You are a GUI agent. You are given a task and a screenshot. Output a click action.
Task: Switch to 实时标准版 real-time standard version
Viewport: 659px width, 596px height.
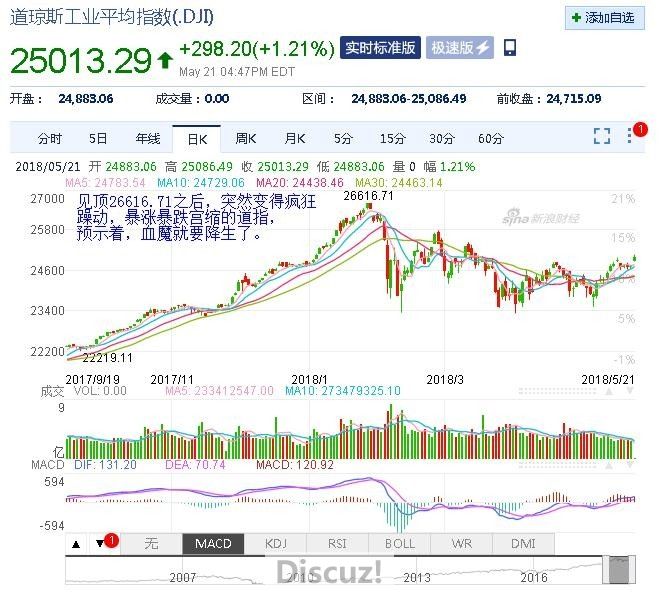(x=380, y=47)
